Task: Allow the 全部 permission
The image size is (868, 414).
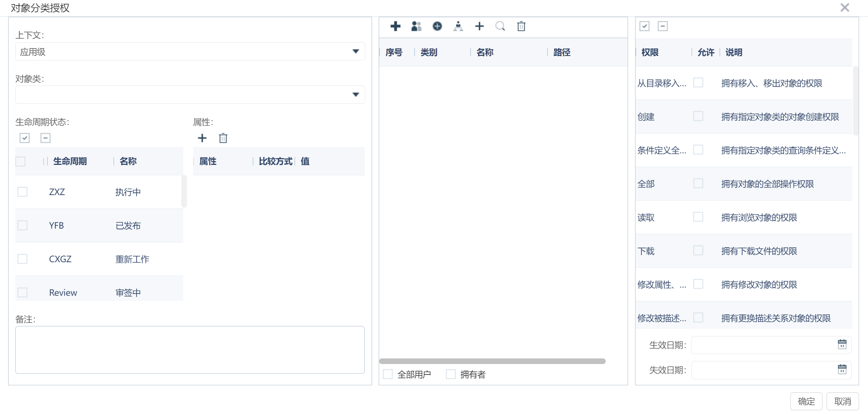Action: tap(698, 183)
